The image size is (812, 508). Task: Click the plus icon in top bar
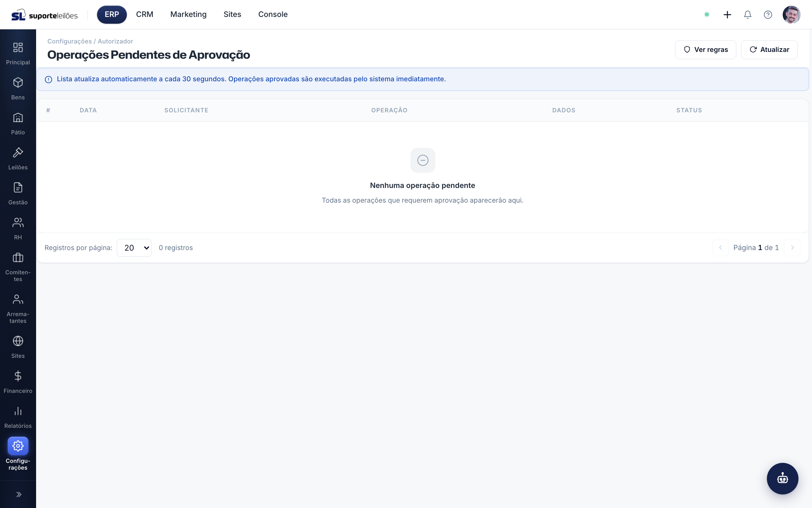click(x=727, y=14)
